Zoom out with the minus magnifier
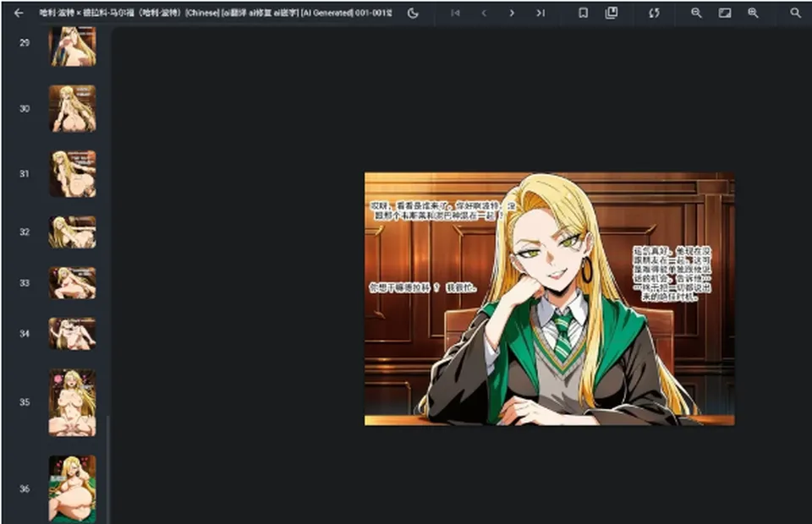Screen dimensions: 812x524 coord(696,13)
